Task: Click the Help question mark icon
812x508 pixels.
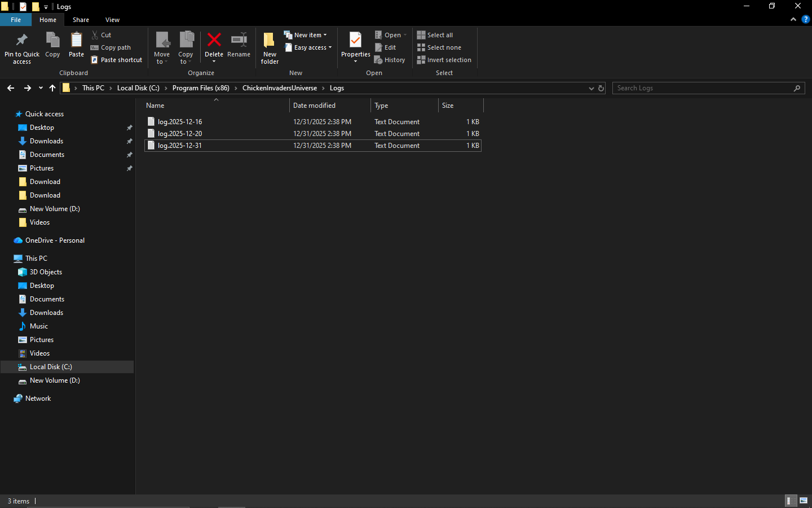Action: 805,19
